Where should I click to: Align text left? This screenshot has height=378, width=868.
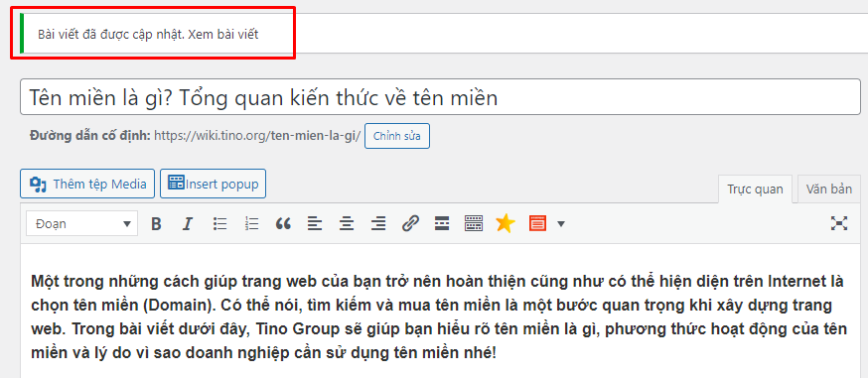click(x=315, y=224)
